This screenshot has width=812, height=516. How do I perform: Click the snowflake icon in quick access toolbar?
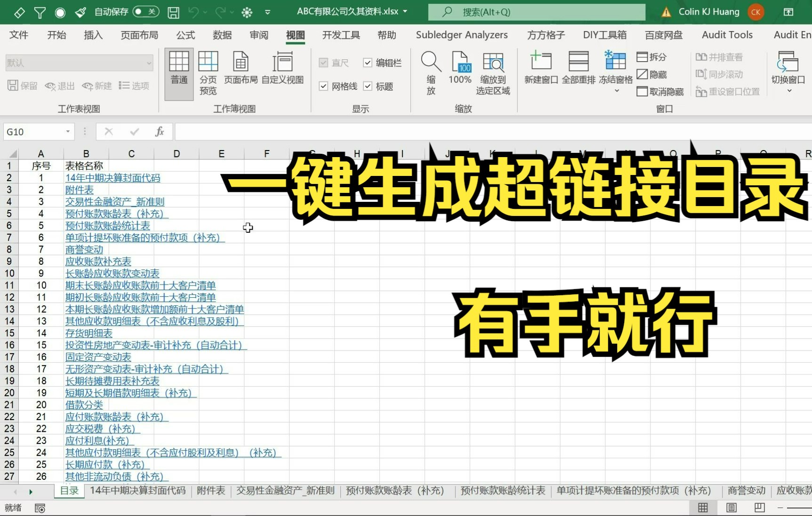click(x=247, y=12)
